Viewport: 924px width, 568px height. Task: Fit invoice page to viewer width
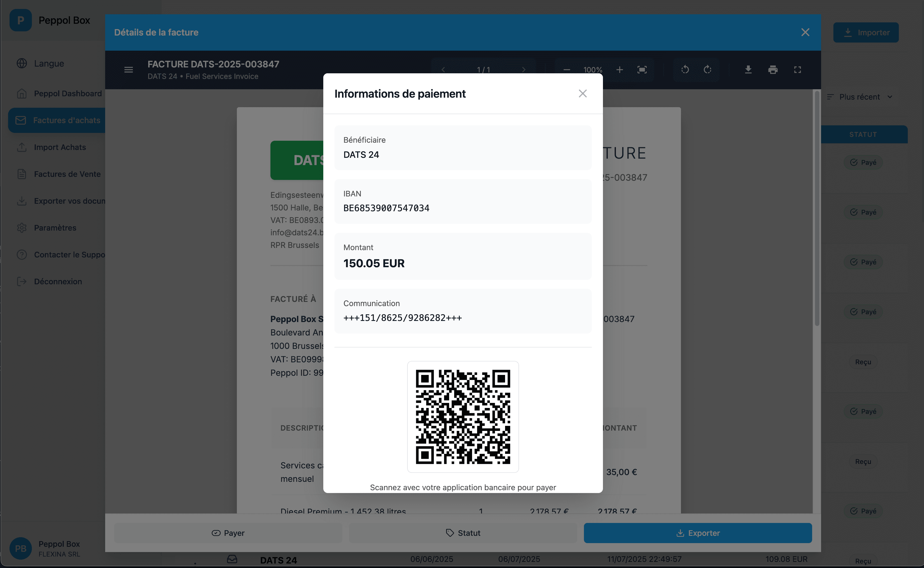(642, 69)
